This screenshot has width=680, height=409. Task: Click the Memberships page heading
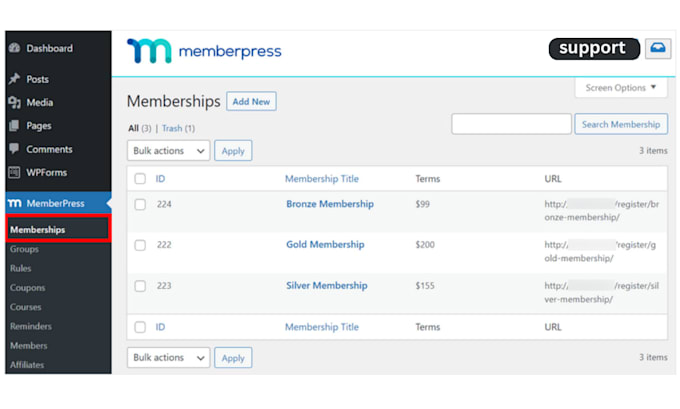click(x=174, y=101)
